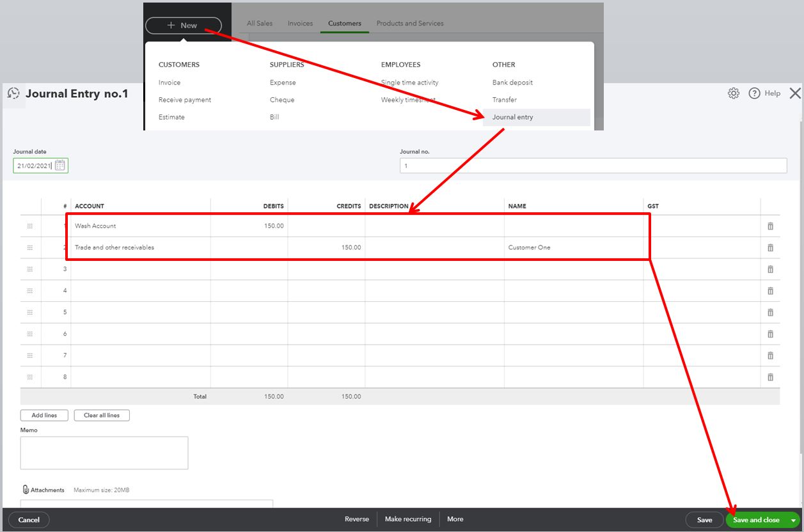
Task: Grab the drag handle of row 1
Action: pos(30,226)
